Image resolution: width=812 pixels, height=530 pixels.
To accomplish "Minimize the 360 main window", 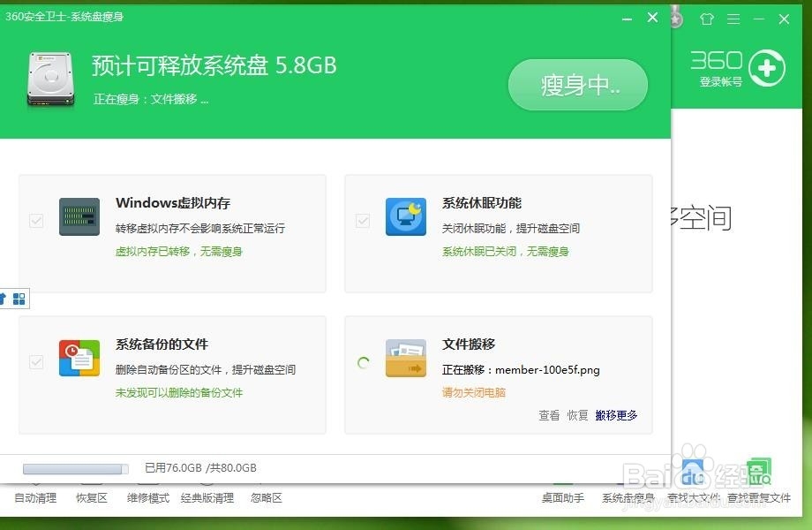I will tap(759, 19).
